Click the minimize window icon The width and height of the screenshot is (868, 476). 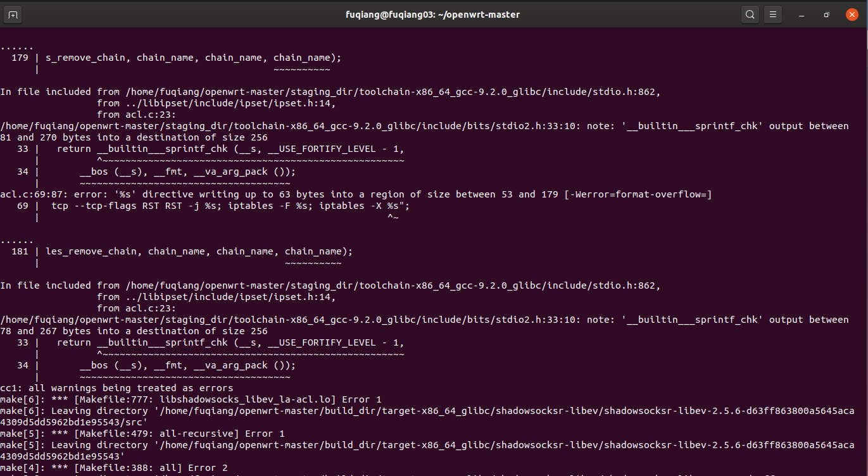point(800,14)
